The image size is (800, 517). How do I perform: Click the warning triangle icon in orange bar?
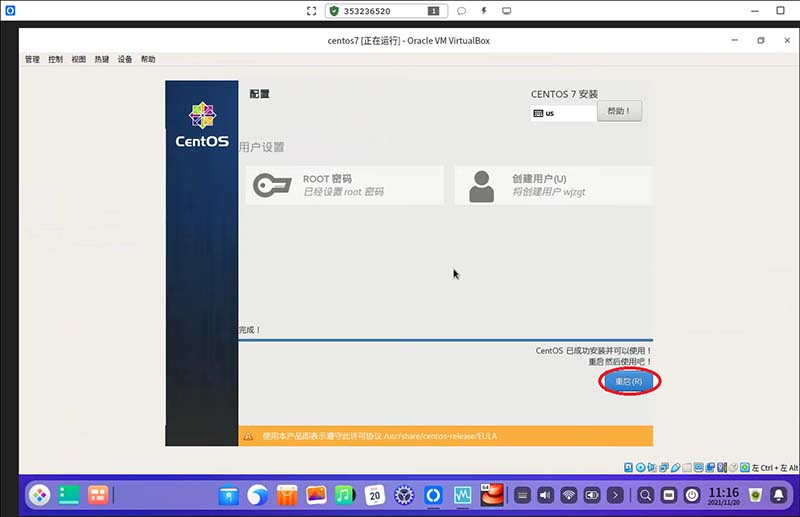tap(248, 436)
